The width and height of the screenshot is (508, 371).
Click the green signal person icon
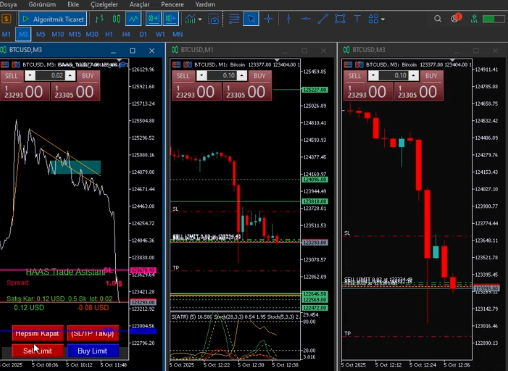[474, 19]
